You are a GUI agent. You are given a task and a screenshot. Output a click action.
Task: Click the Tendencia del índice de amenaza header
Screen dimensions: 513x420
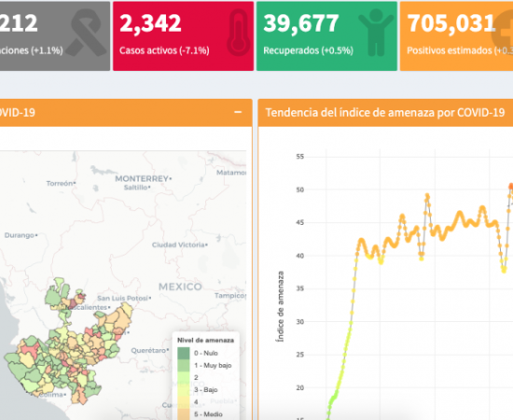[385, 113]
